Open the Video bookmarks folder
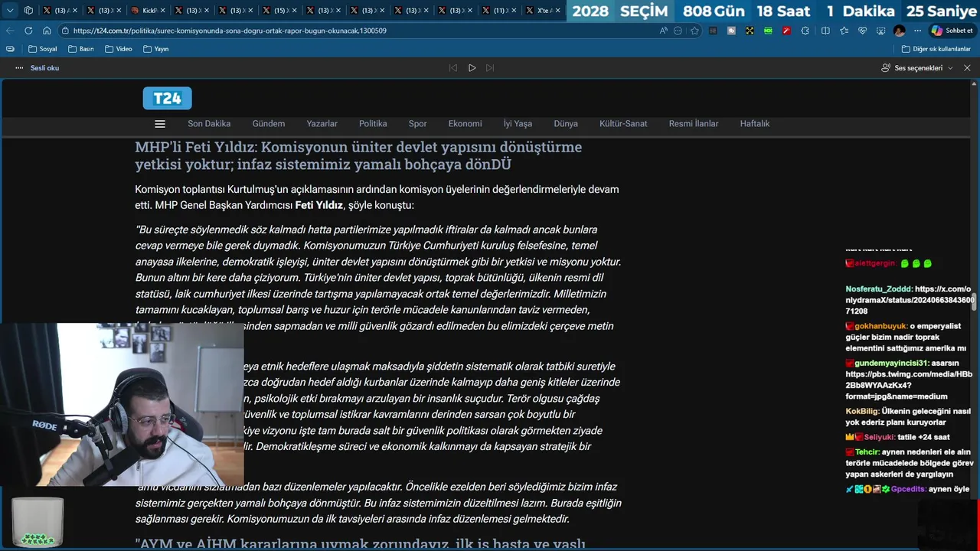This screenshot has height=551, width=980. (x=118, y=49)
